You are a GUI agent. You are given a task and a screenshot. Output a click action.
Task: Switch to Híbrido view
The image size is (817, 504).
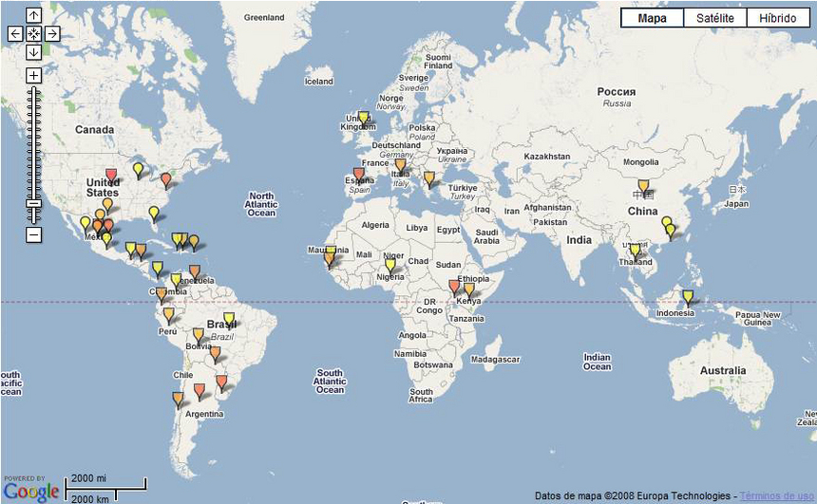tap(777, 18)
